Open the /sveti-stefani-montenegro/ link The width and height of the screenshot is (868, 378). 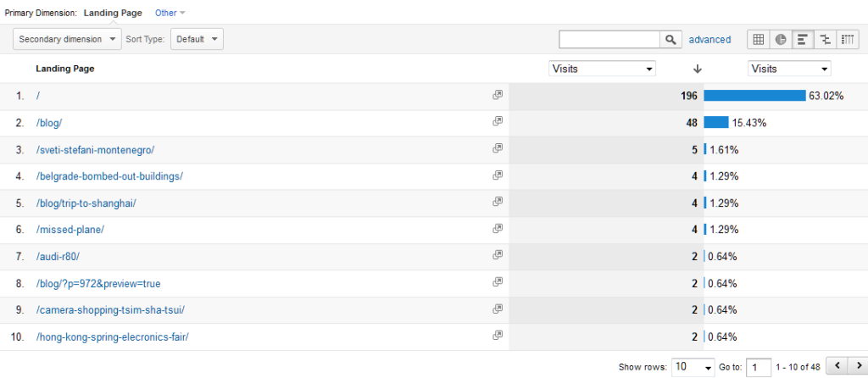click(x=95, y=149)
